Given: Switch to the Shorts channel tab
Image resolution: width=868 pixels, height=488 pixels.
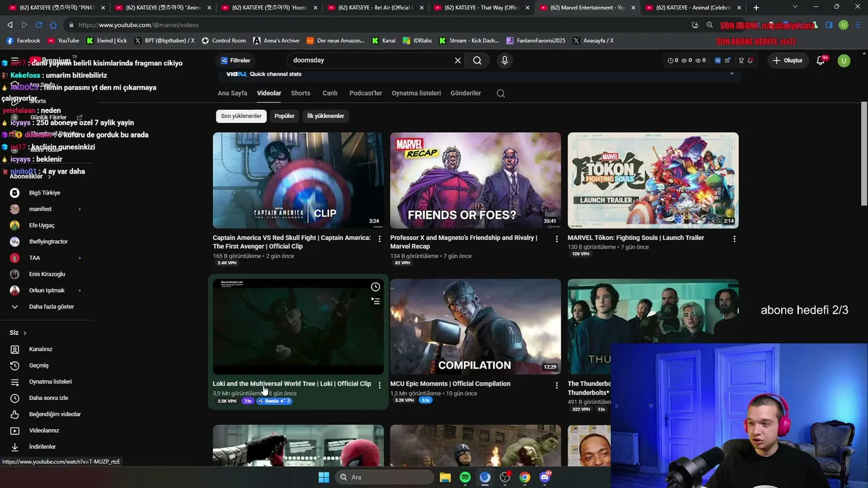Looking at the screenshot, I should 300,94.
